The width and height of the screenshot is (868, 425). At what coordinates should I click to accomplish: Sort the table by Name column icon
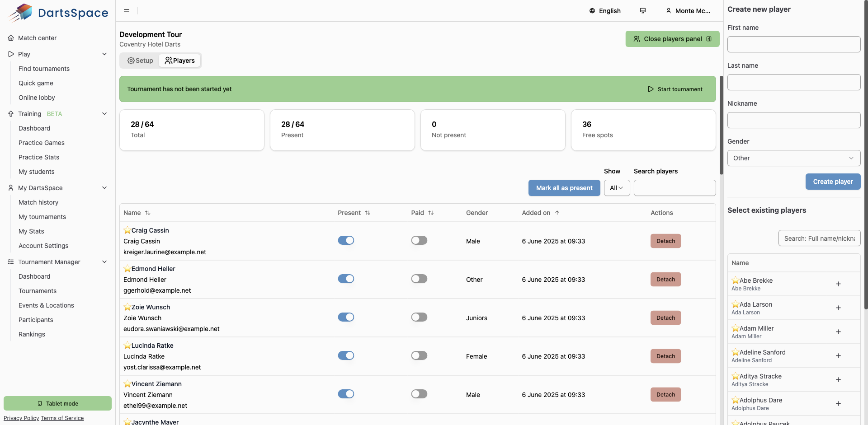(x=147, y=213)
